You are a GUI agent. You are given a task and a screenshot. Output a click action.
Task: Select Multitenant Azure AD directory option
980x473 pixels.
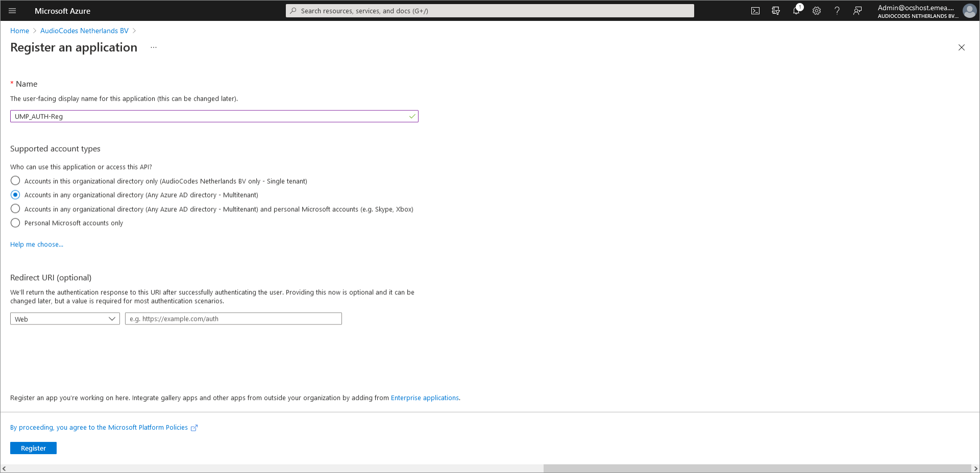coord(15,195)
